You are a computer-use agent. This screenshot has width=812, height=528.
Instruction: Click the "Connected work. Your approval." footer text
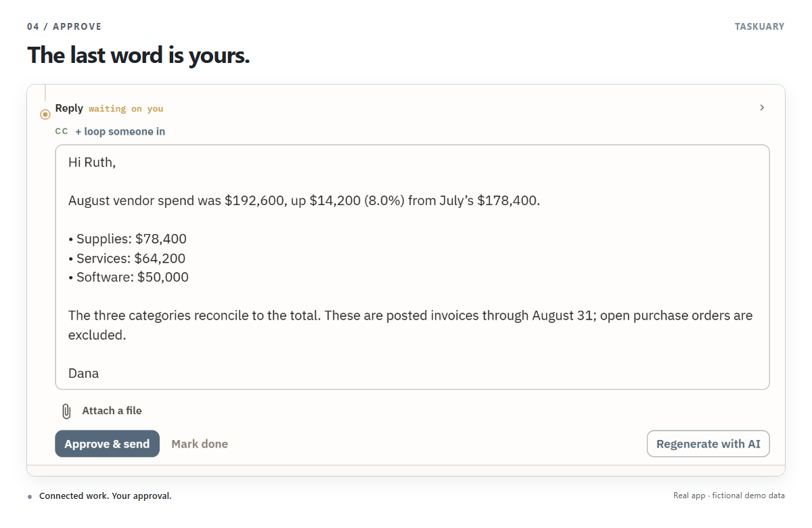(106, 496)
